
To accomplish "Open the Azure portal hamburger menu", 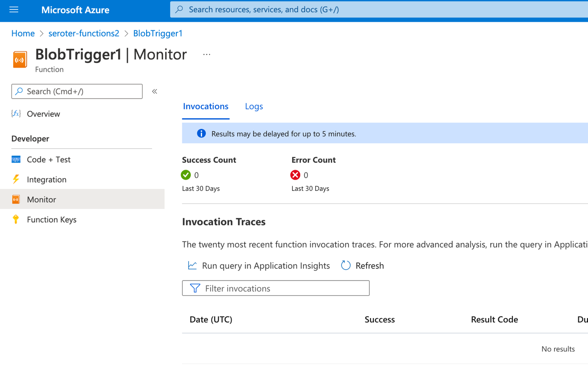I will (14, 10).
